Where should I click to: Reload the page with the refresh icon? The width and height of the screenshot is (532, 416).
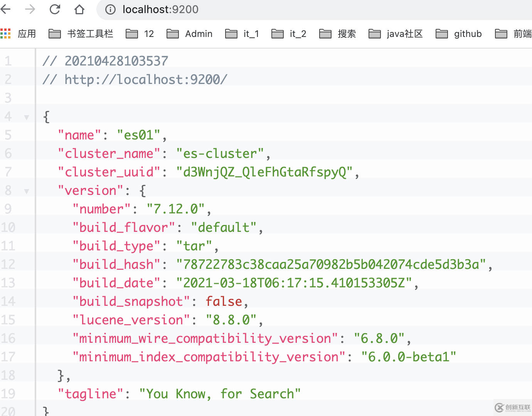tap(55, 9)
